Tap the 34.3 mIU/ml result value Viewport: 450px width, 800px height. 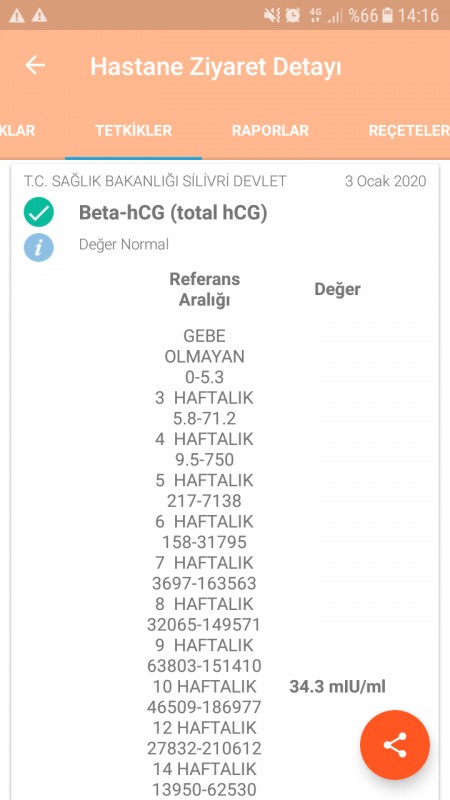pyautogui.click(x=338, y=687)
